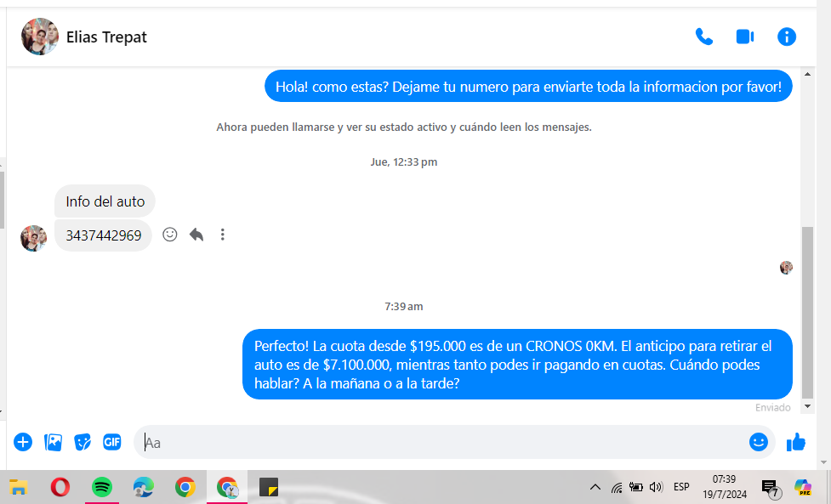831x504 pixels.
Task: Click the chat scrollbar up arrow
Action: point(807,74)
